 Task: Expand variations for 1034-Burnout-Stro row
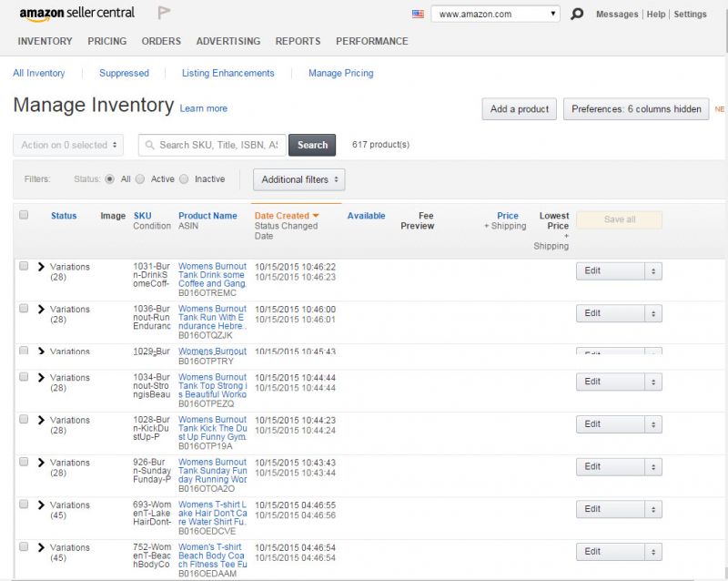coord(41,377)
